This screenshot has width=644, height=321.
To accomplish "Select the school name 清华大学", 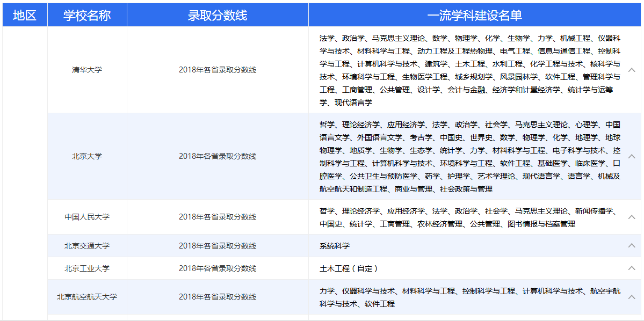I will [86, 70].
